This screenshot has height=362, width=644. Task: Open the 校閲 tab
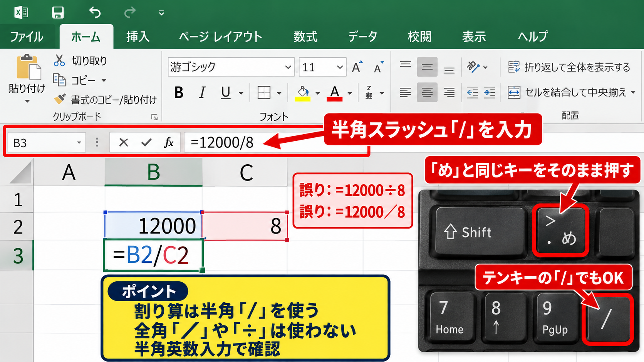tap(419, 37)
